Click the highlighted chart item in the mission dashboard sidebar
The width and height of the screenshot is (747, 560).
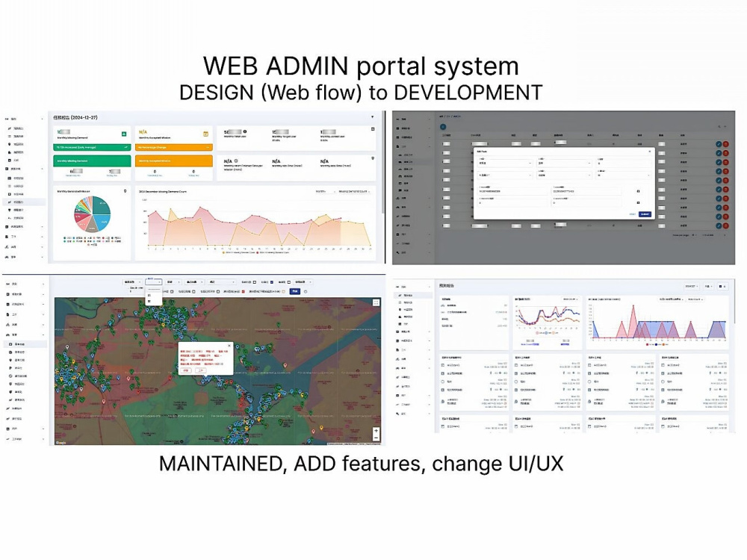pos(24,202)
